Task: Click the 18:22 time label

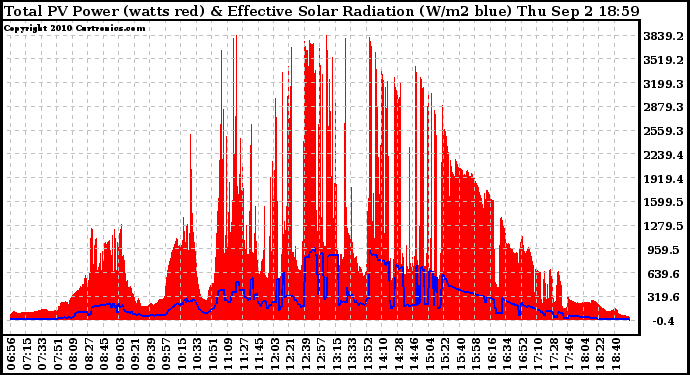Action: point(601,354)
